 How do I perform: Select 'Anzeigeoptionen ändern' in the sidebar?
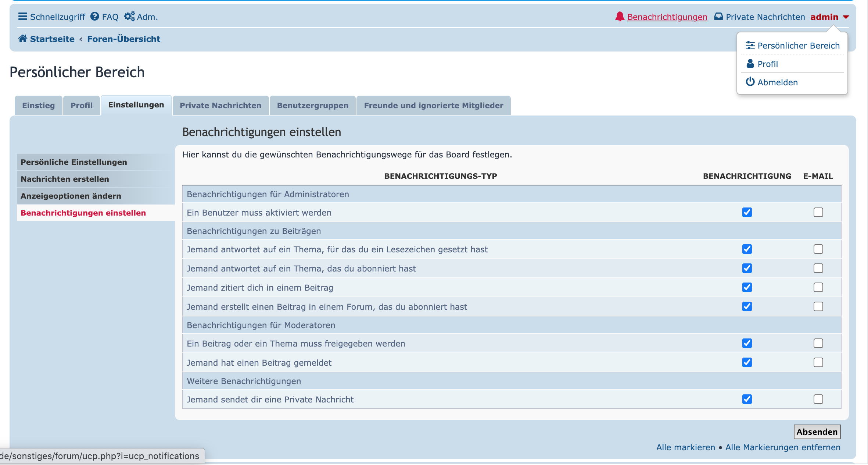(x=71, y=196)
